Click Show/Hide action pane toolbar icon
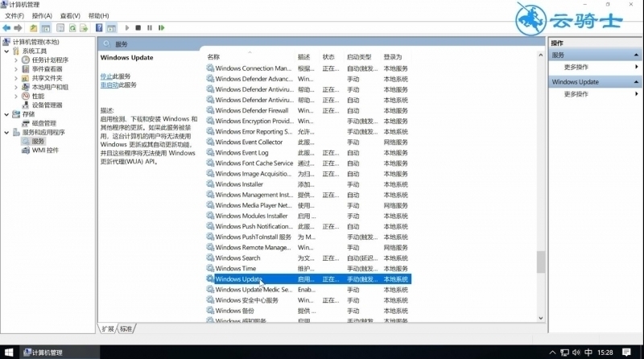The image size is (644, 359). (111, 28)
